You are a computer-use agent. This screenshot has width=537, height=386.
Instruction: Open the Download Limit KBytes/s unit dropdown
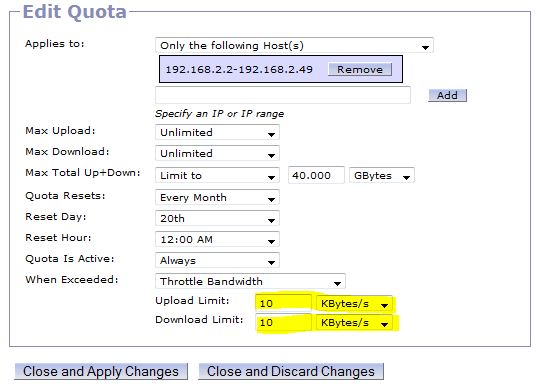pos(354,323)
